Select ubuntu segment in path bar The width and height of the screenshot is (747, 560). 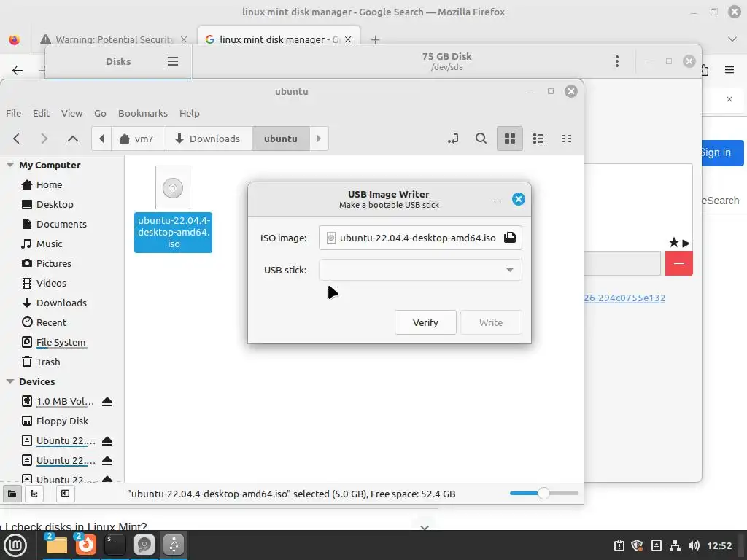click(281, 139)
